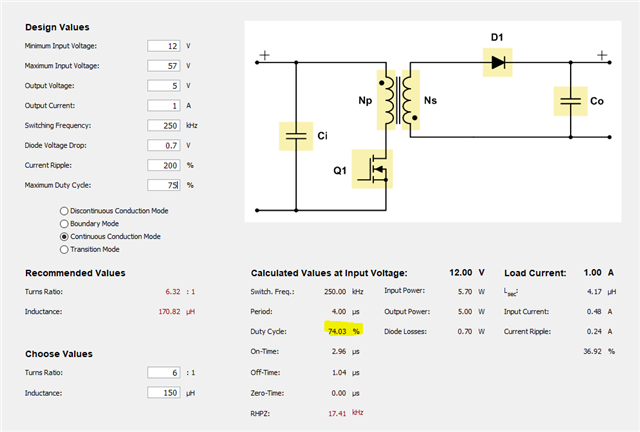Image resolution: width=640 pixels, height=432 pixels.
Task: Click the Off-Time value 1.04
Action: point(339,372)
